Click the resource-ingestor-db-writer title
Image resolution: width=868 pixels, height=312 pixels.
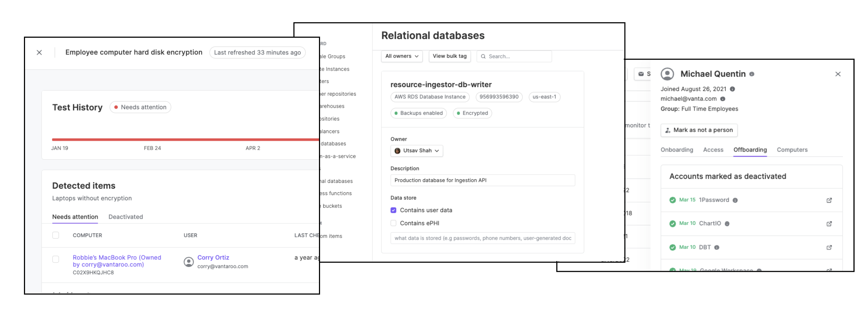(x=441, y=85)
